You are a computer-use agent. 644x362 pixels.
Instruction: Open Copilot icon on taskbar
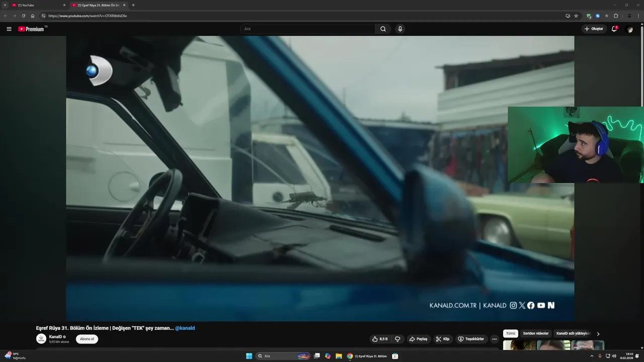coord(328,356)
